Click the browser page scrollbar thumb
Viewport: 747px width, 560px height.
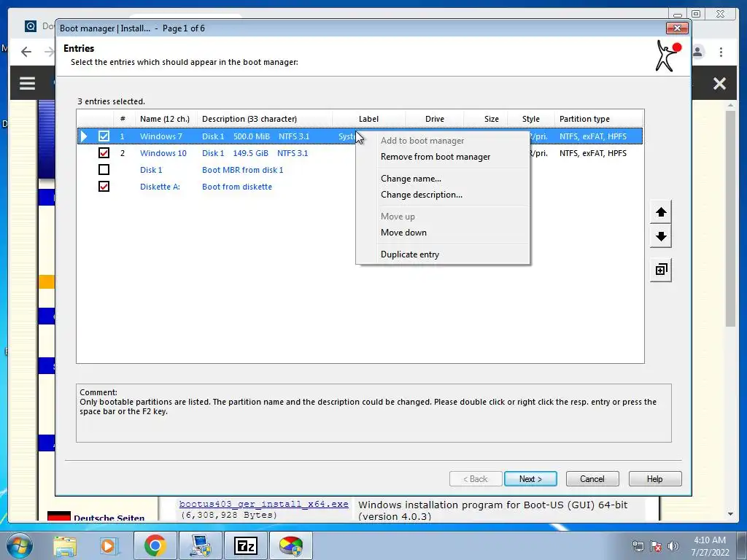coord(730,218)
